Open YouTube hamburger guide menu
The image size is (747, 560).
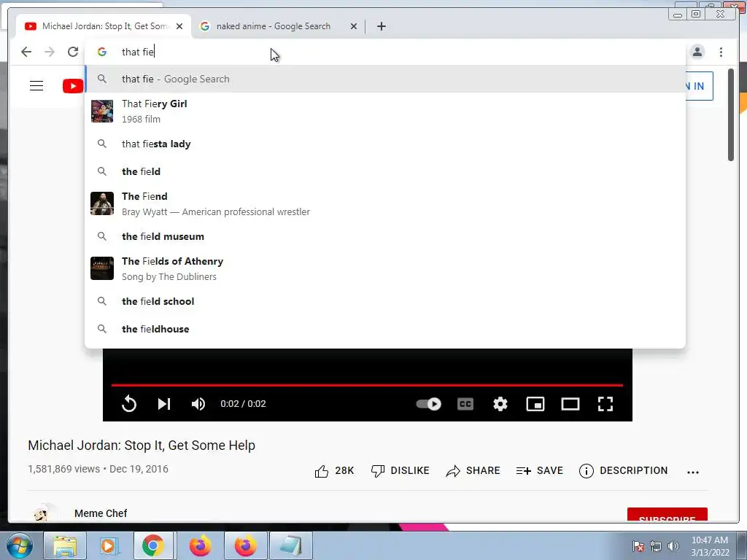36,86
